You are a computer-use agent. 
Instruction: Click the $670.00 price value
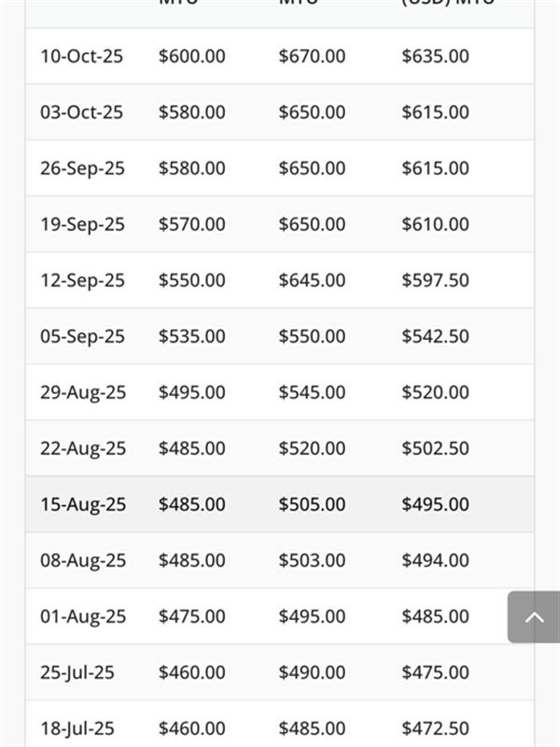point(312,56)
